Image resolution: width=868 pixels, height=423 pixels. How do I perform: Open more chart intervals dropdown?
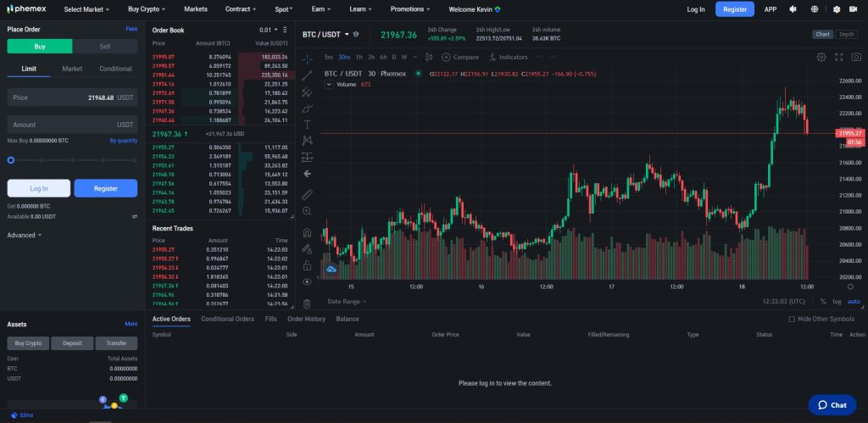416,57
